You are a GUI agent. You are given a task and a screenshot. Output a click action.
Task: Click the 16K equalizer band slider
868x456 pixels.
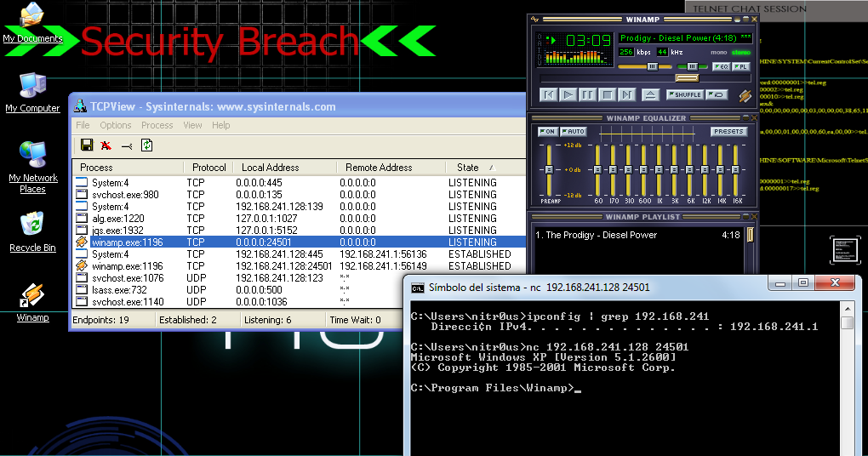click(736, 169)
